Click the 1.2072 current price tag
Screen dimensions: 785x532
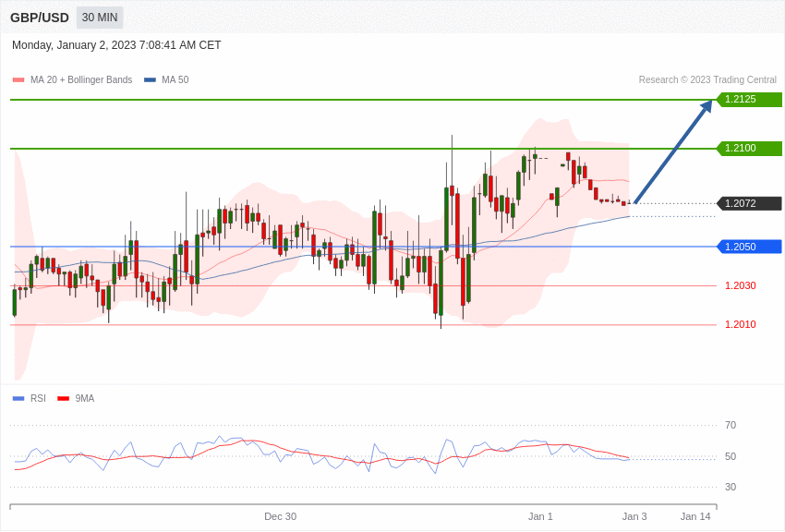coord(750,203)
